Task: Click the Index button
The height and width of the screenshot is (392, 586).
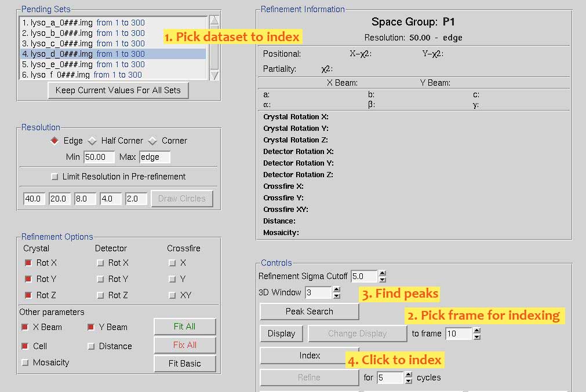Action: click(310, 356)
